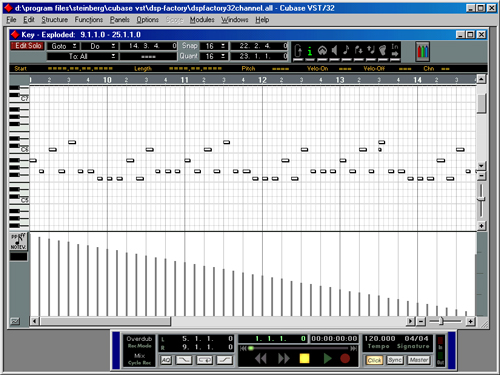Screen dimensions: 500x375
Task: Toggle the Edit Solo button
Action: click(28, 46)
